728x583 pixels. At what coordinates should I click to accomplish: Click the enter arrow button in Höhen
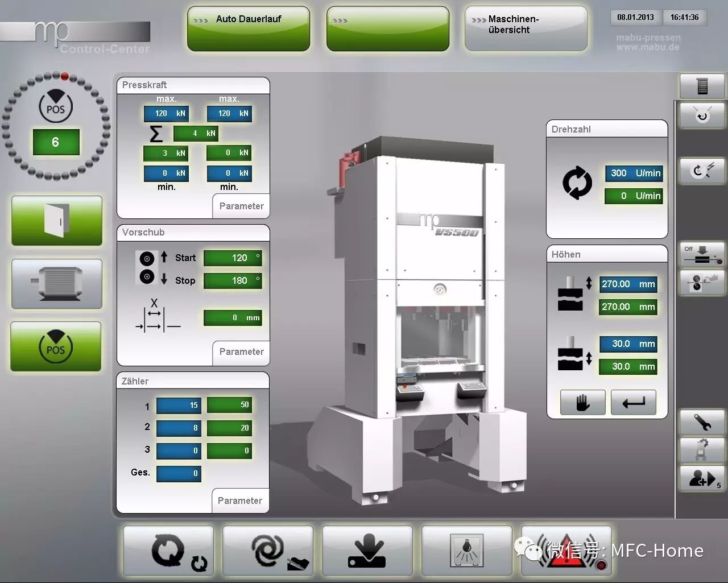coord(634,403)
